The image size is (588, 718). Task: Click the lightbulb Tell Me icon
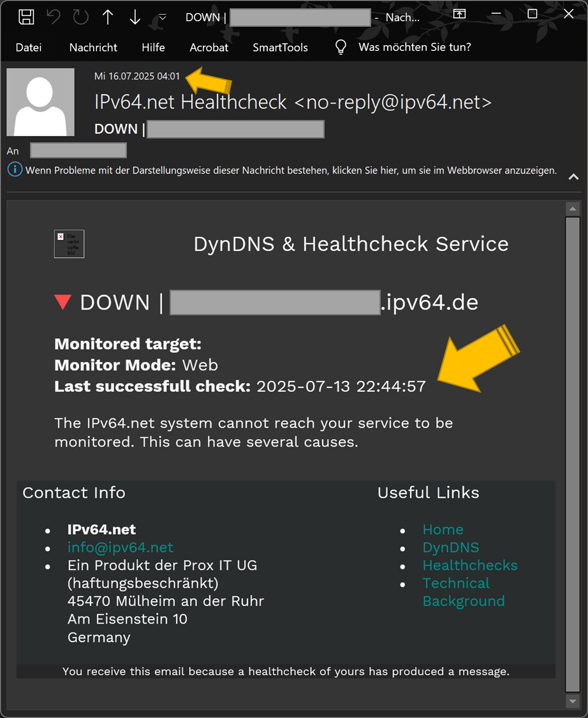(x=341, y=47)
